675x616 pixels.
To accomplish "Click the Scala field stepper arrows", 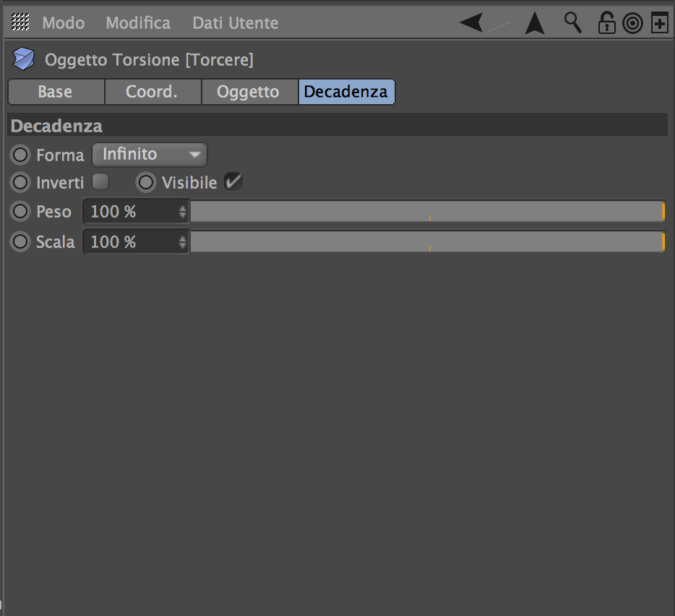I will click(183, 241).
